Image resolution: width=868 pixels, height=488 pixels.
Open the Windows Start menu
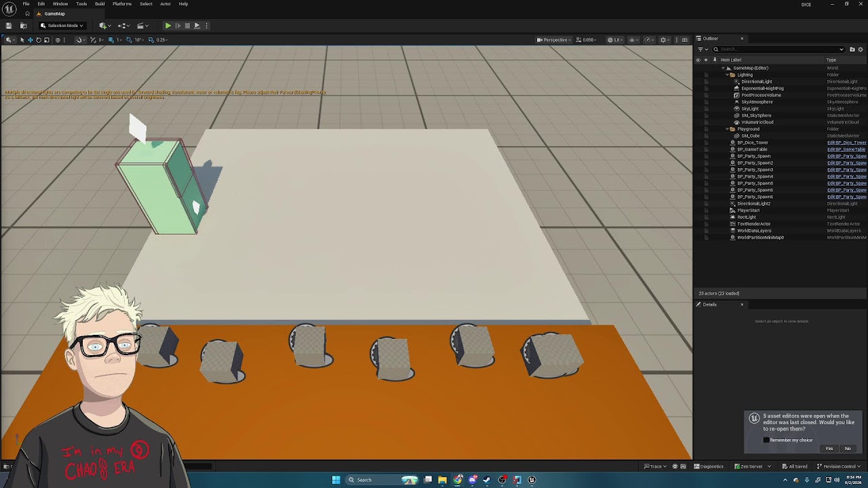[x=336, y=480]
